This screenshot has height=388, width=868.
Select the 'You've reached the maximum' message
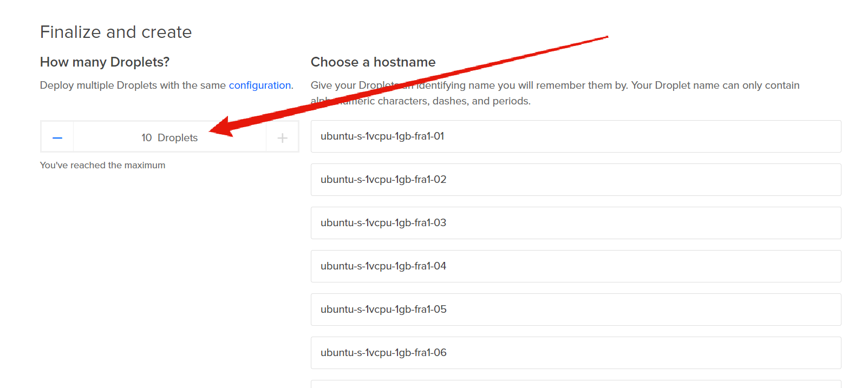pyautogui.click(x=102, y=165)
